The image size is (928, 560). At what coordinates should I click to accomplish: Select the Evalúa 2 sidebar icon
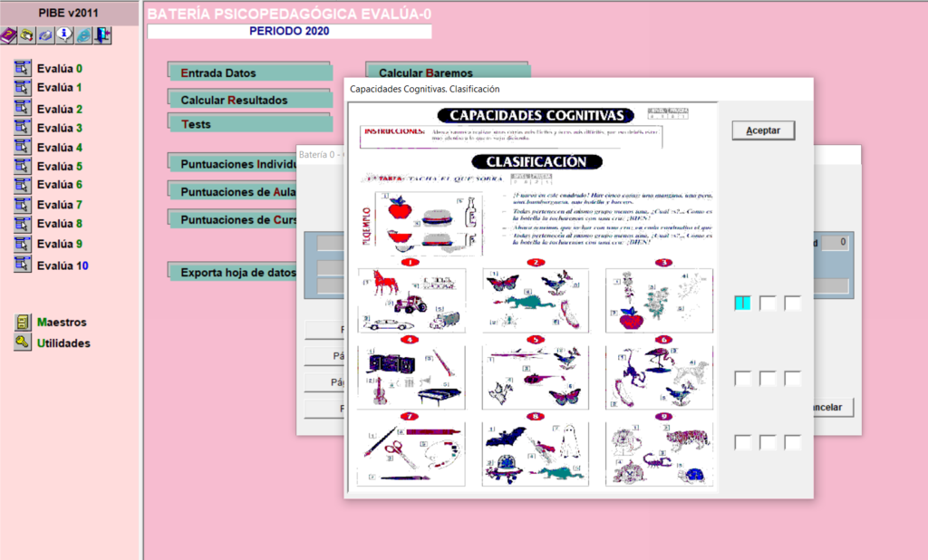point(23,108)
